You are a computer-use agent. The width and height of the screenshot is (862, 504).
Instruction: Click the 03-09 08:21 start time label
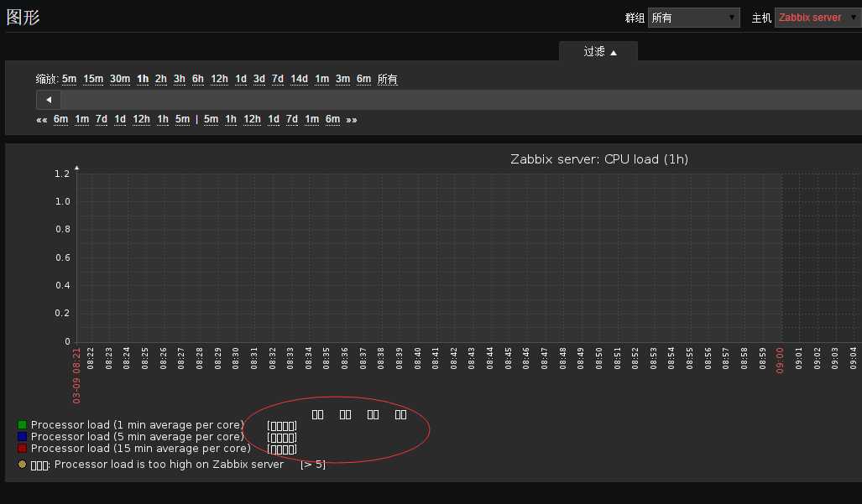(x=76, y=376)
